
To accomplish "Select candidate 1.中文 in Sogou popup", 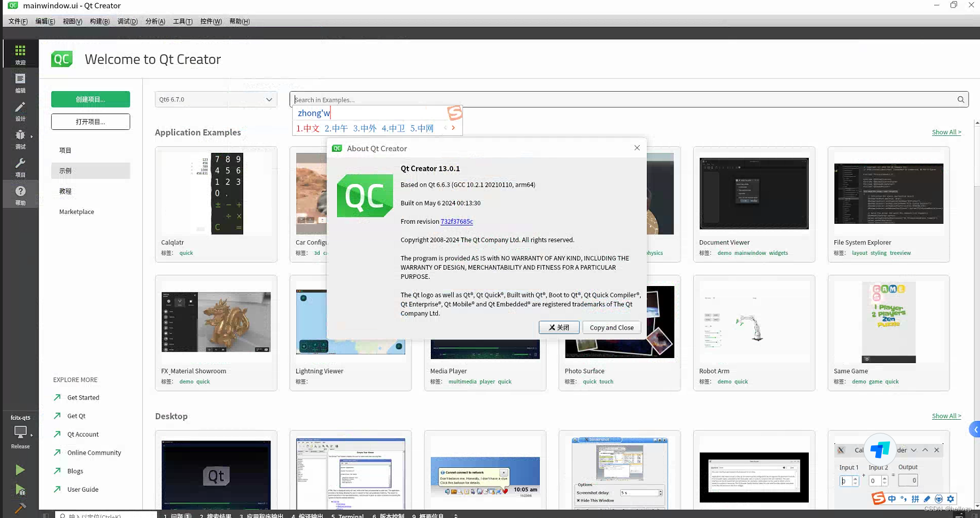I will (x=308, y=128).
